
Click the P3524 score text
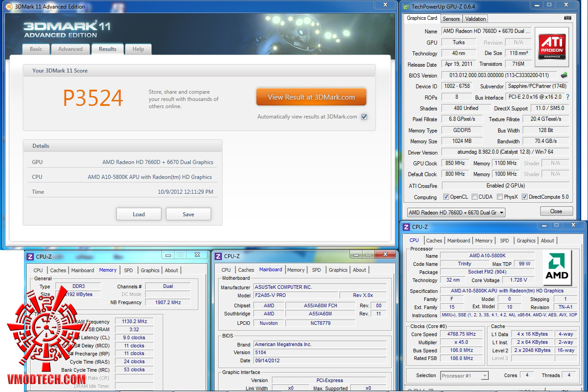93,98
